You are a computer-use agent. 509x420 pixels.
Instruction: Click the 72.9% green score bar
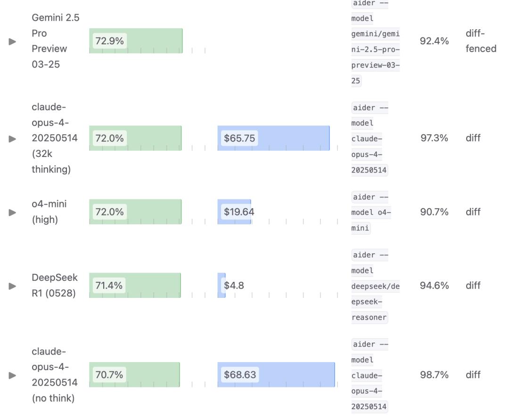(x=136, y=41)
